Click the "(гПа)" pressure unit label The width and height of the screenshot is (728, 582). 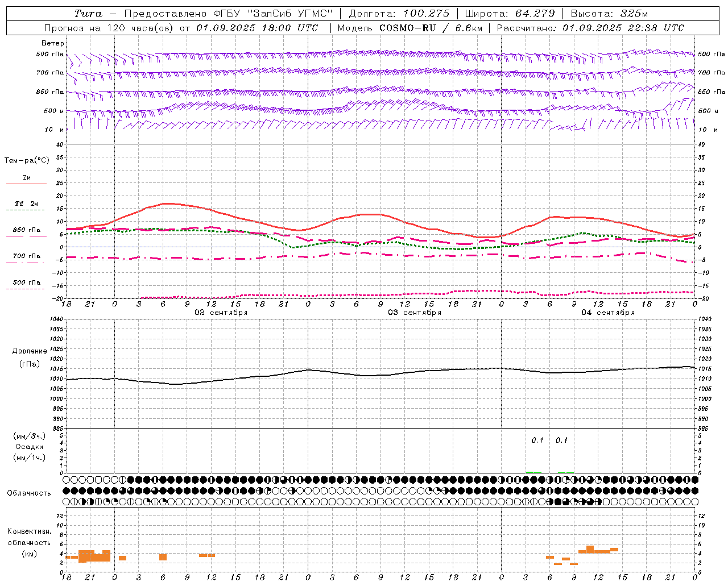29,364
